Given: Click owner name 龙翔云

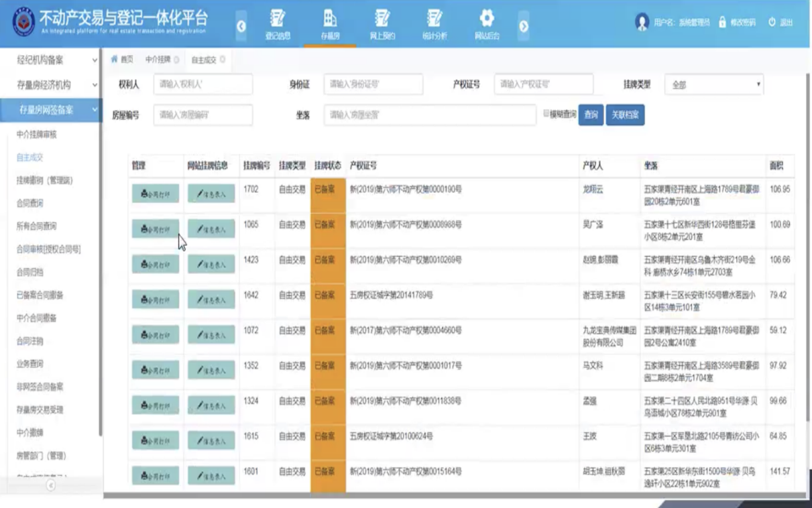Looking at the screenshot, I should 593,190.
